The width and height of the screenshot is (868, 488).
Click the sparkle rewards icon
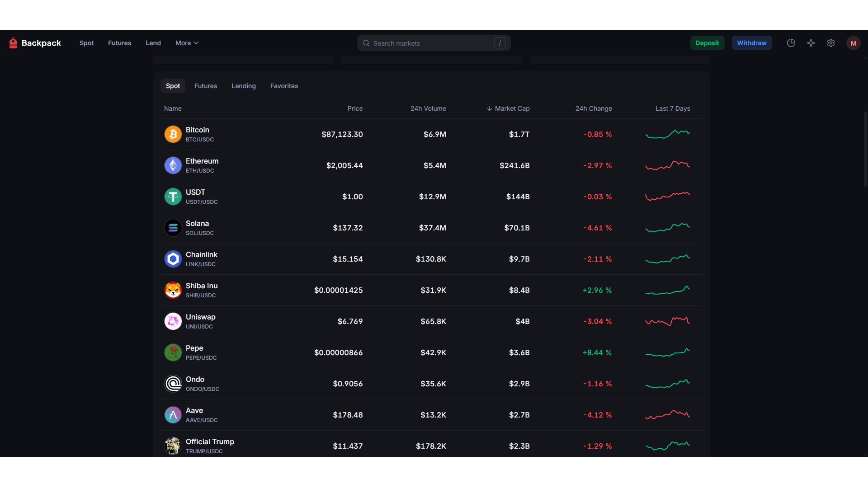point(811,43)
